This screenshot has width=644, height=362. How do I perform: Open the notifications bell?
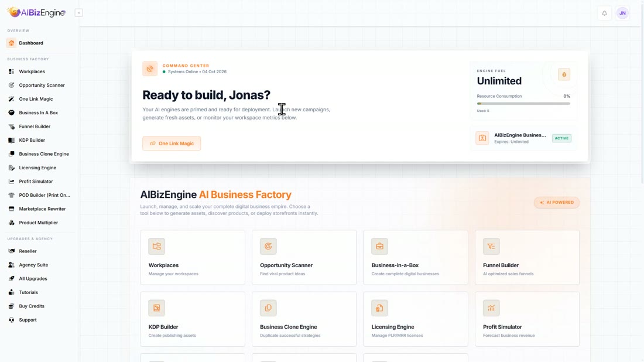coord(604,13)
